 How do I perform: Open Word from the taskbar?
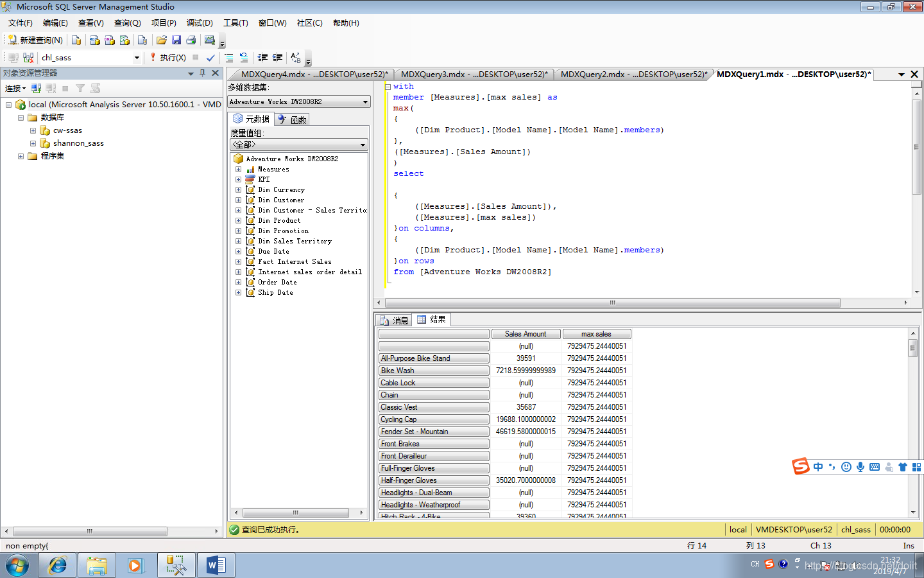pos(216,566)
